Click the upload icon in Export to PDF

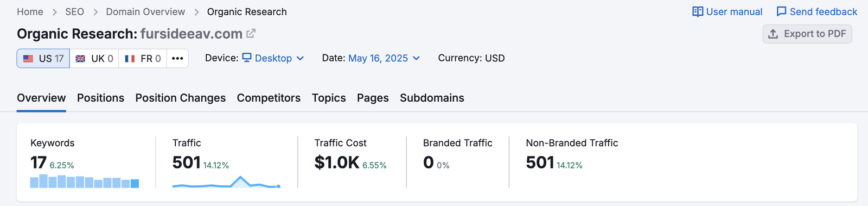click(773, 34)
